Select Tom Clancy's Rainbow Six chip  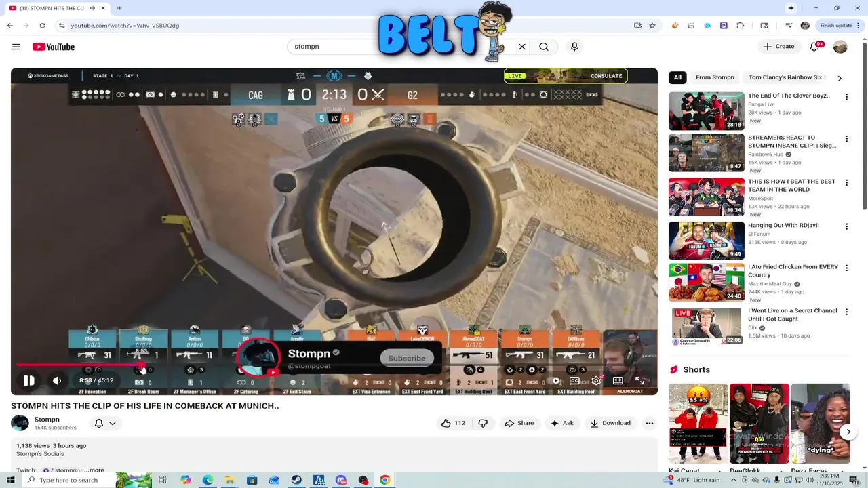click(785, 77)
